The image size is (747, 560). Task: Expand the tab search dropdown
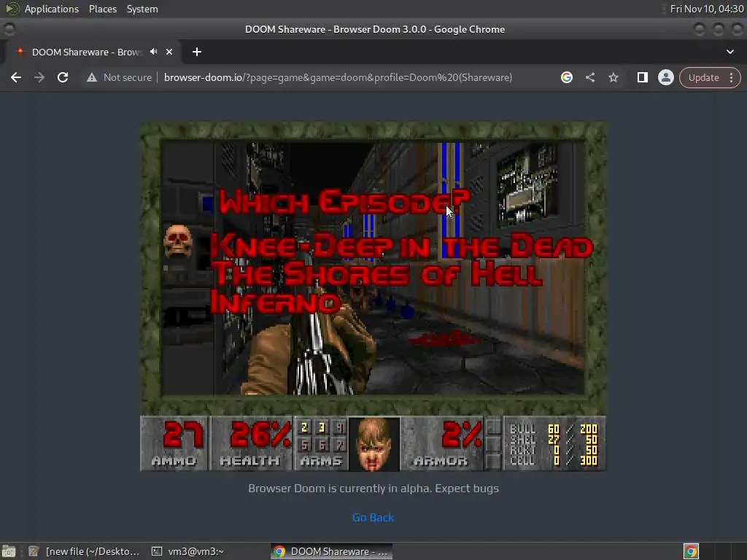(729, 52)
